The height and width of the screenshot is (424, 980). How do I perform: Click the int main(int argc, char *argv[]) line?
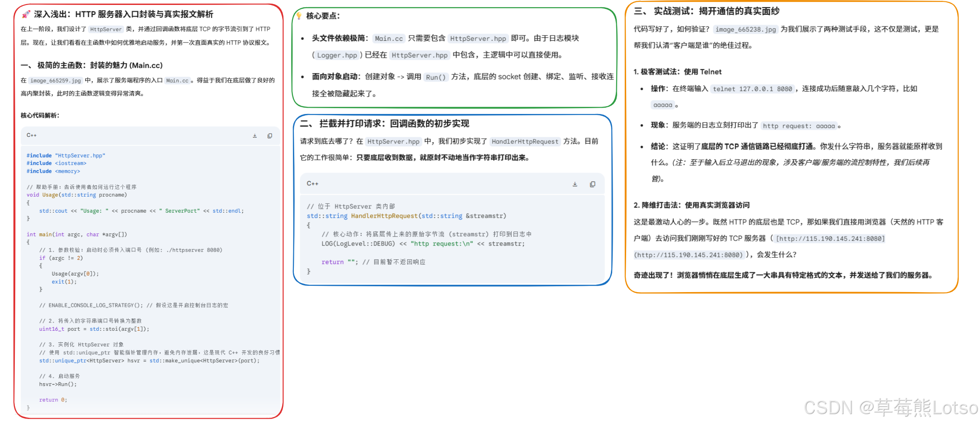coord(77,234)
